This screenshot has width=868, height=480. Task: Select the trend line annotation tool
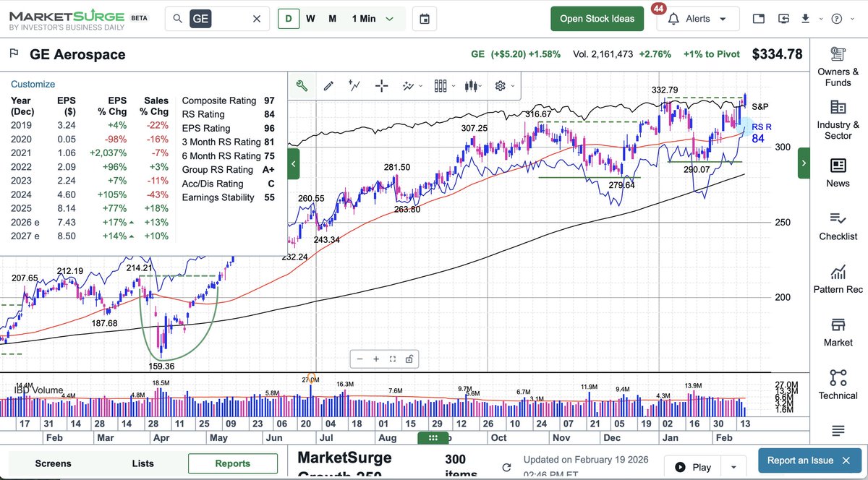coord(354,86)
